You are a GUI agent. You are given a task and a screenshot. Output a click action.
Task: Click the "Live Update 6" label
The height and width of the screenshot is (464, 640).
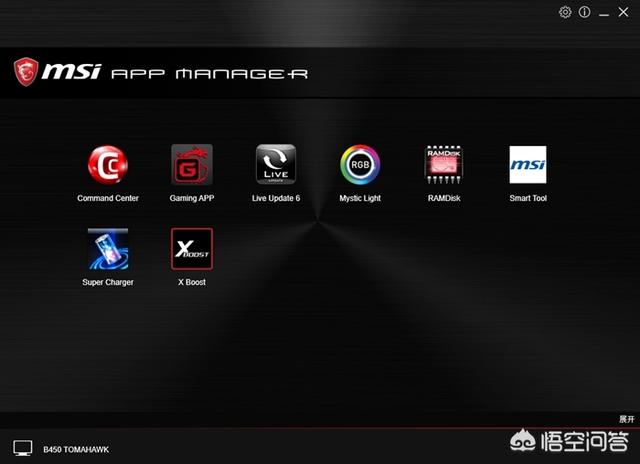(x=276, y=198)
